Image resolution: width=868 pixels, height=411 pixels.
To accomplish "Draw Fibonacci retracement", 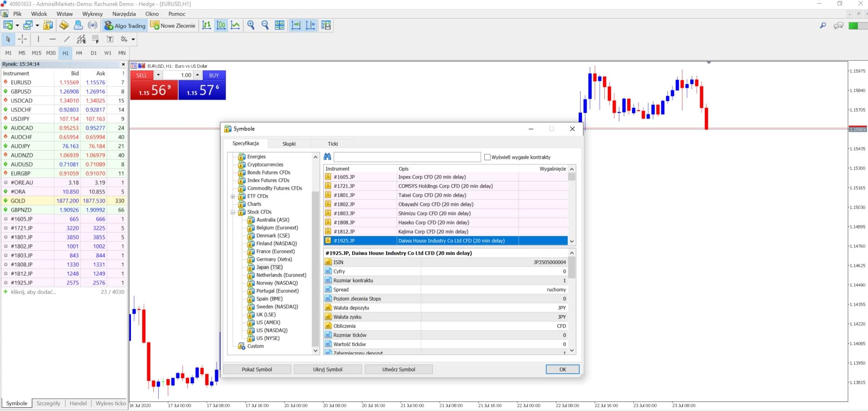I will tap(95, 39).
